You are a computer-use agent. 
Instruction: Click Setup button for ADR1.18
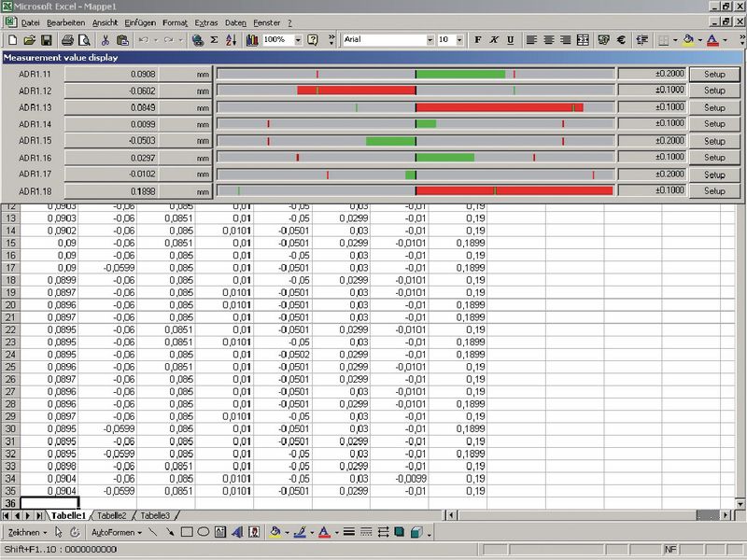(714, 190)
